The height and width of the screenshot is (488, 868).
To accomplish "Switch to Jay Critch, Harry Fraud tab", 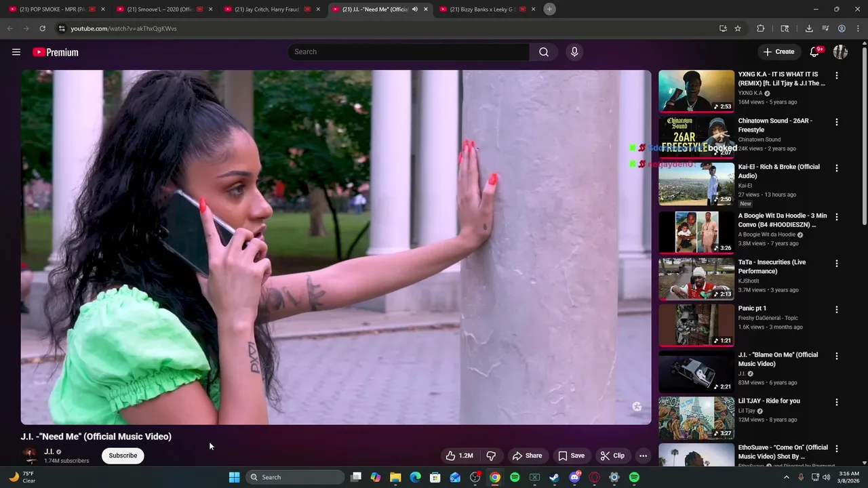I will click(272, 9).
